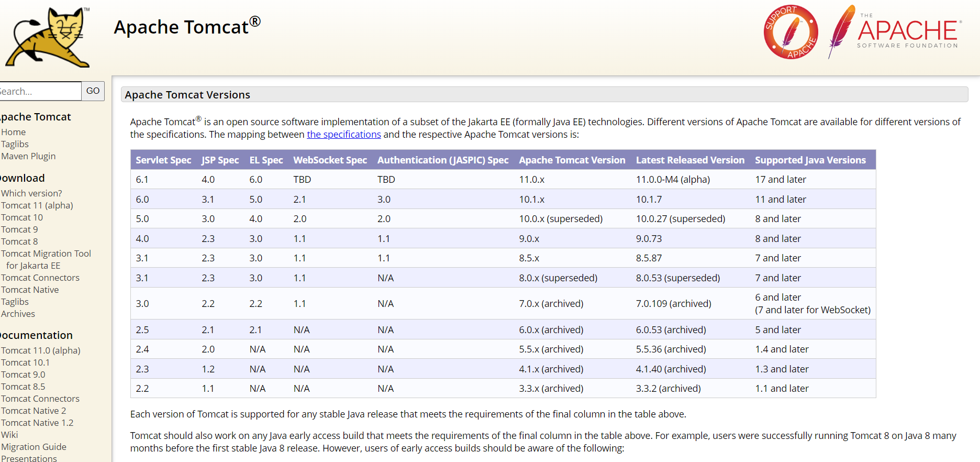
Task: Open Tomcat Connectors download link
Action: (40, 278)
